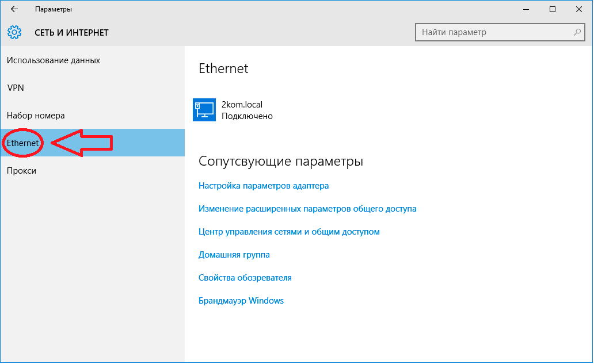Click the 2kom.local connection name
The height and width of the screenshot is (364, 594).
[x=242, y=105]
